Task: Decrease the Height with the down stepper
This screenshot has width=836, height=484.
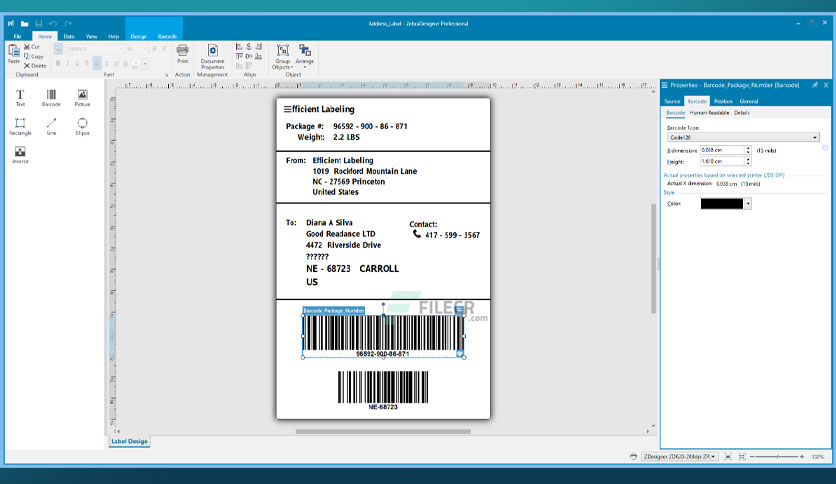Action: [x=748, y=163]
